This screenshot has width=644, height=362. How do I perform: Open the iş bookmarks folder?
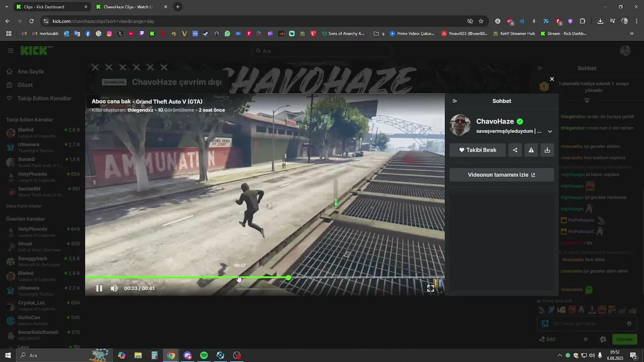coord(379,34)
